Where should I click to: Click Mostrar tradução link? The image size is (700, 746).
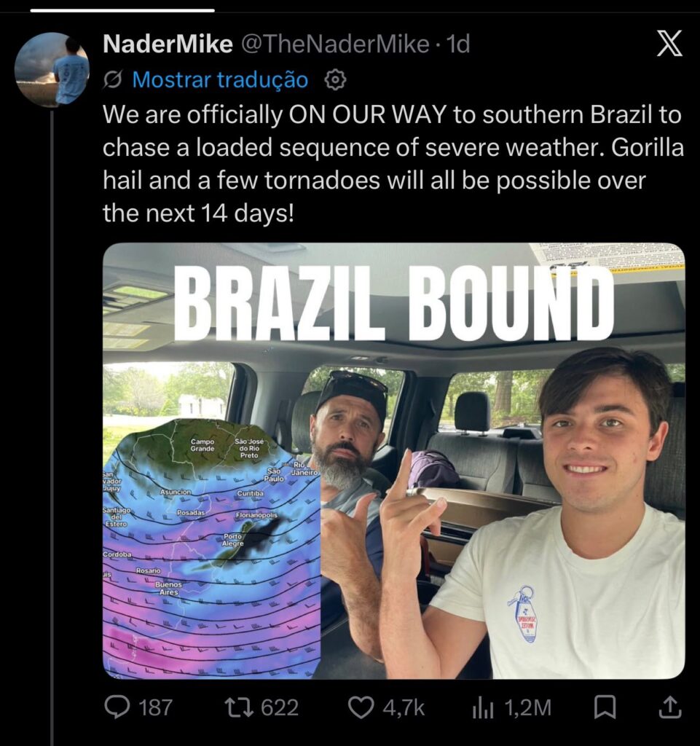(220, 79)
